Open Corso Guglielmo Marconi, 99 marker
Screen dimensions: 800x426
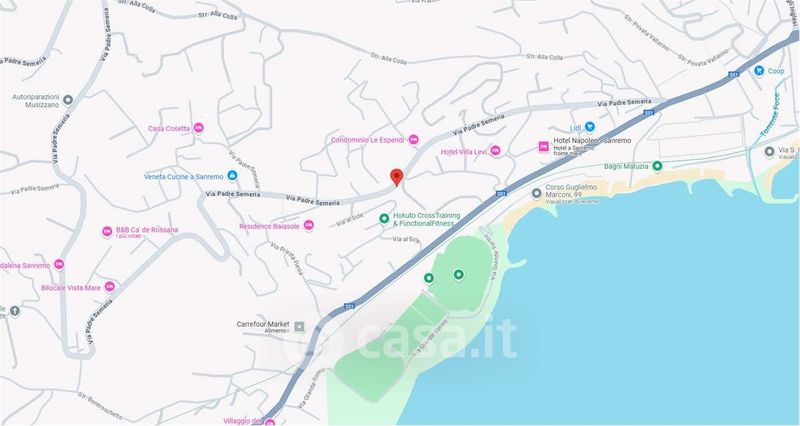(536, 193)
